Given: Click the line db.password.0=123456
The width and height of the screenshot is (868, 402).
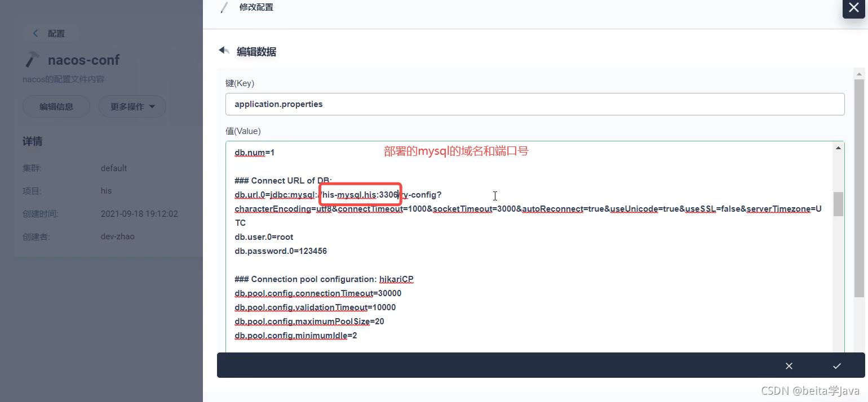Looking at the screenshot, I should [x=281, y=251].
